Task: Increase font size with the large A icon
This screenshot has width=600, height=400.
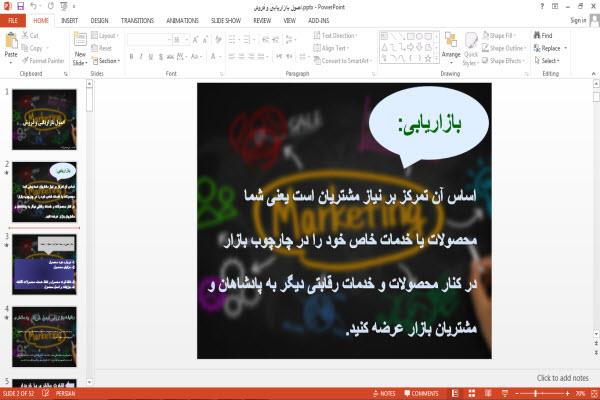Action: pyautogui.click(x=195, y=40)
